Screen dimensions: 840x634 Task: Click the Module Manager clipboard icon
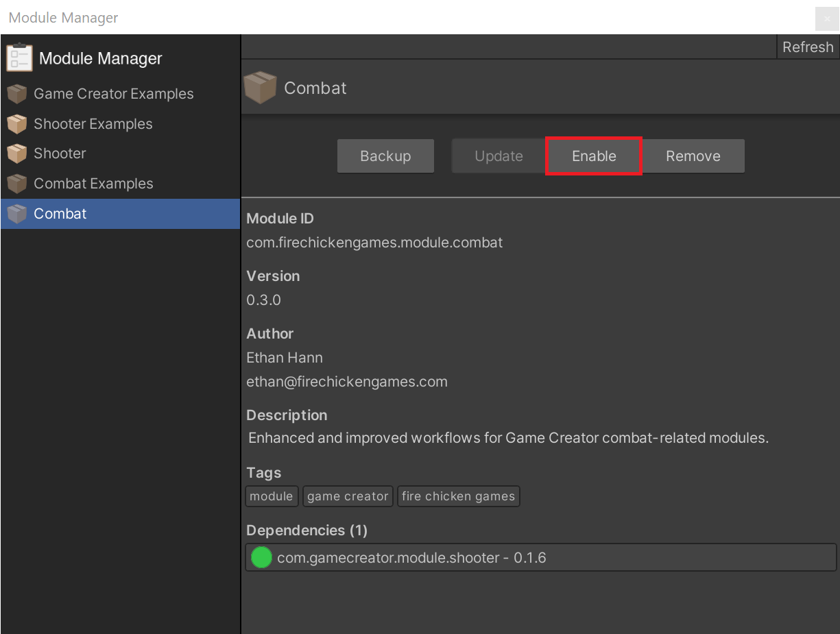19,58
